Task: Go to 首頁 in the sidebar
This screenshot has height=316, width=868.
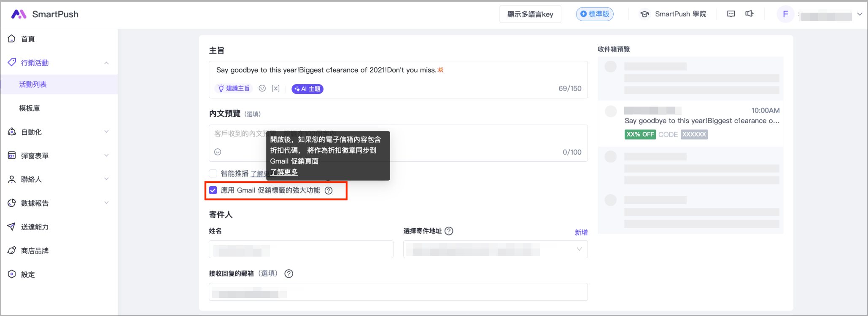Action: [x=28, y=39]
